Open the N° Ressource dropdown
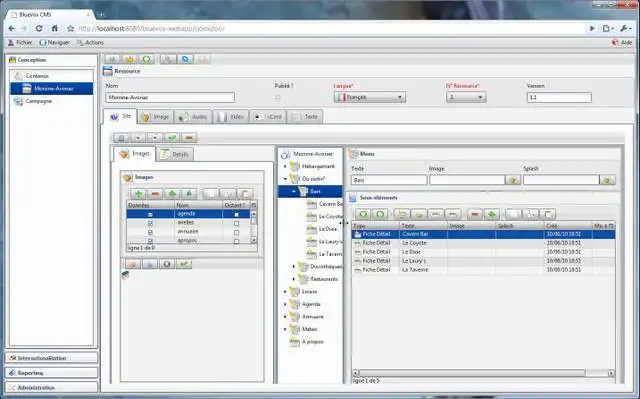This screenshot has height=399, width=640. point(466,97)
